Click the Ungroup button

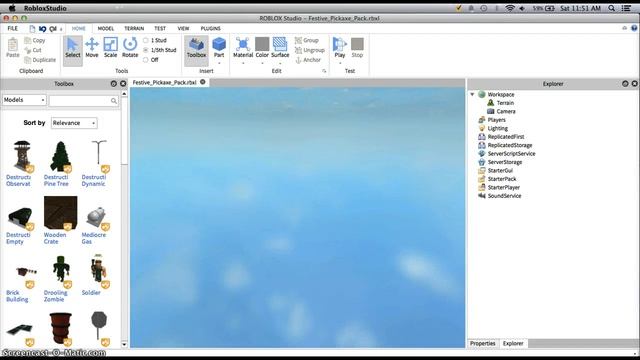310,50
